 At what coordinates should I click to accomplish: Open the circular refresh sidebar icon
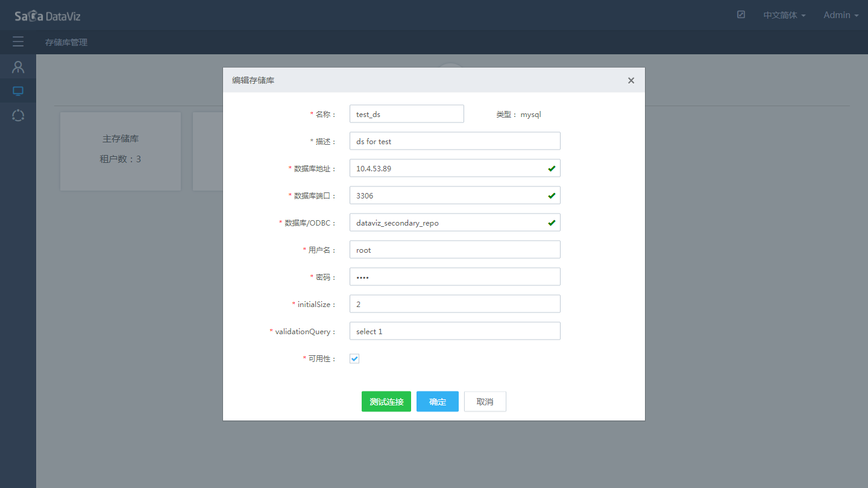[18, 115]
